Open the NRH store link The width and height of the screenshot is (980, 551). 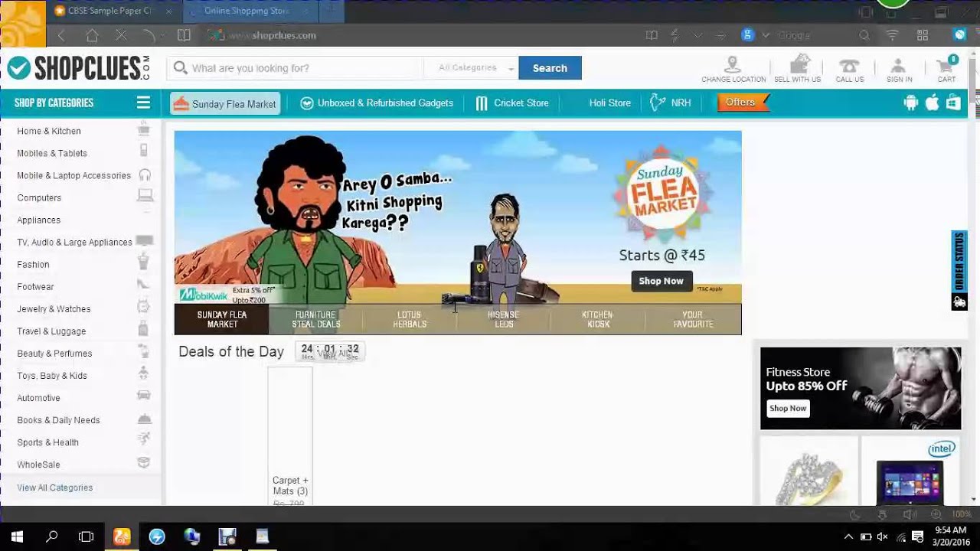click(x=670, y=103)
